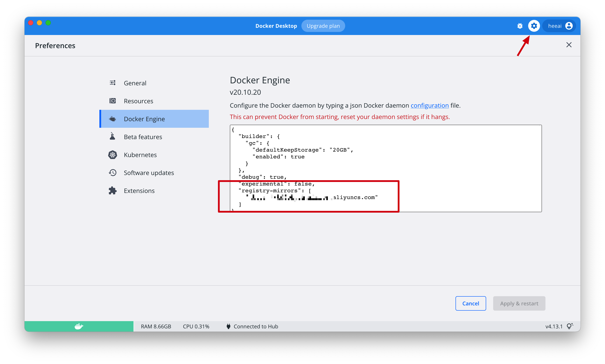Click the "defaultKeepStorage": "20GB" line
The height and width of the screenshot is (364, 605).
[x=303, y=150]
